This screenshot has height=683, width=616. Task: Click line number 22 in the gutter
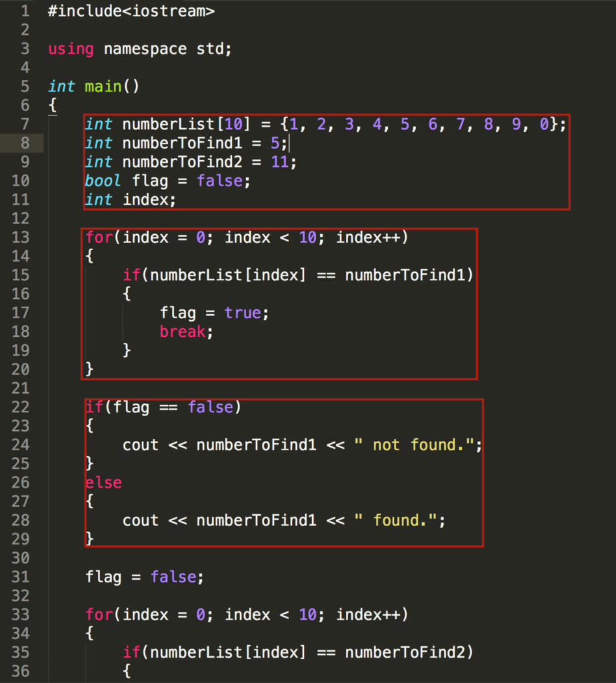[21, 408]
